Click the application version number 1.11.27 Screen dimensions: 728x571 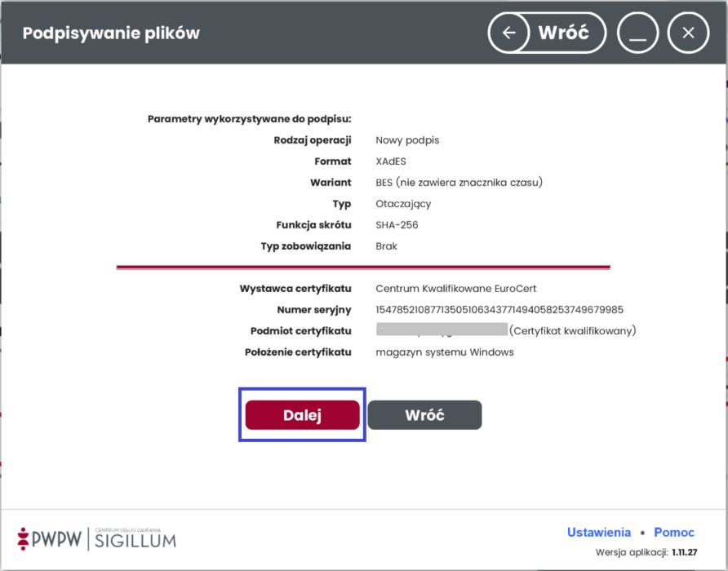tap(685, 552)
